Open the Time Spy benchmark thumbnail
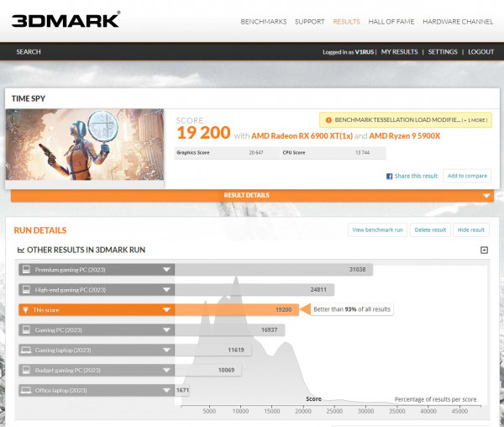This screenshot has height=427, width=504. (x=85, y=145)
